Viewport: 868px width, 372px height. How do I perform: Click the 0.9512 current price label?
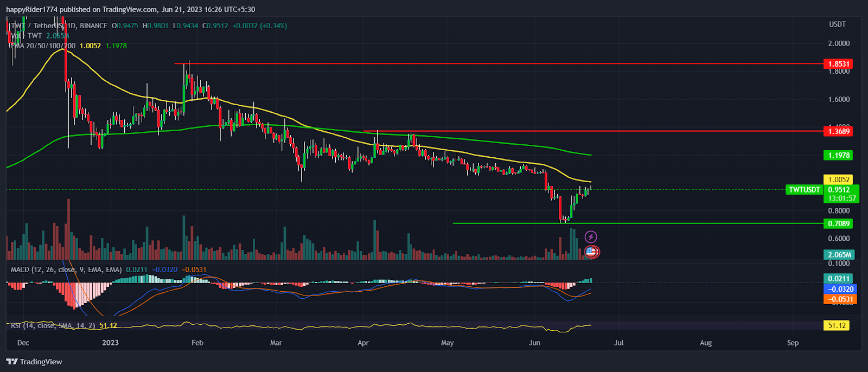pyautogui.click(x=839, y=190)
